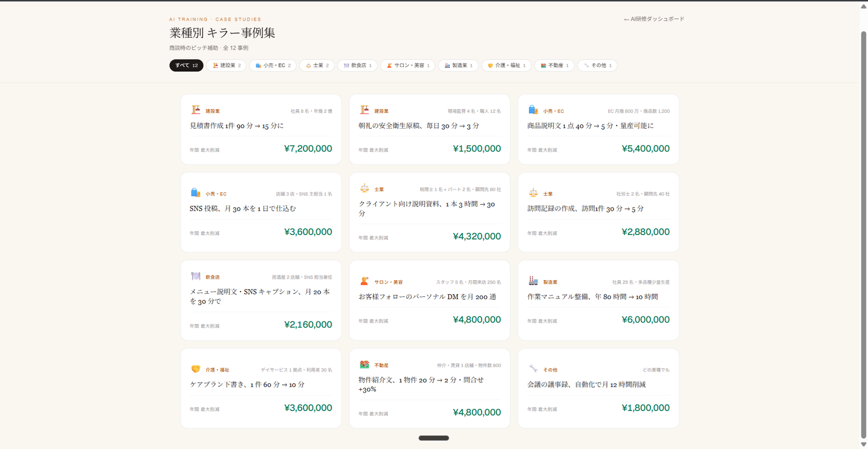Open case 作業マニュアル整備
Image resolution: width=868 pixels, height=449 pixels.
(x=598, y=300)
